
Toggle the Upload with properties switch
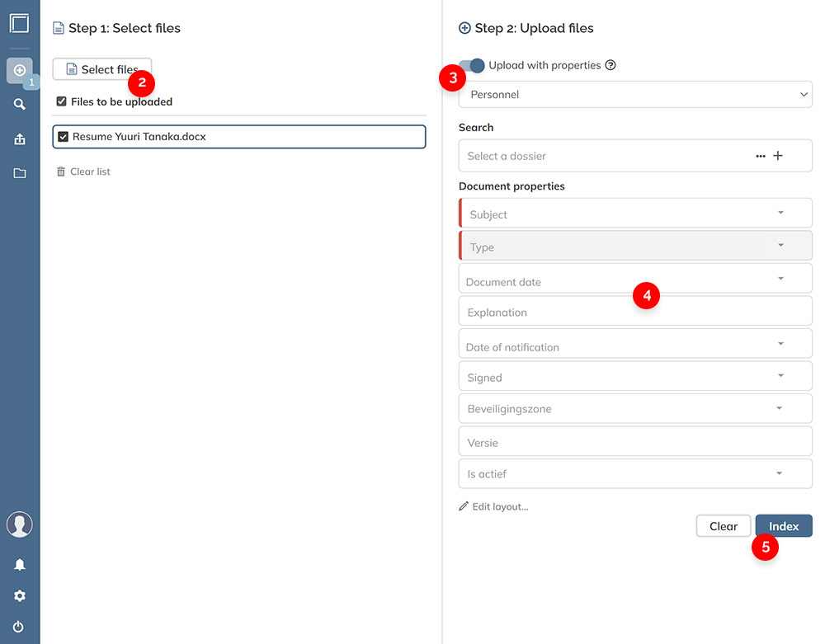pos(470,64)
